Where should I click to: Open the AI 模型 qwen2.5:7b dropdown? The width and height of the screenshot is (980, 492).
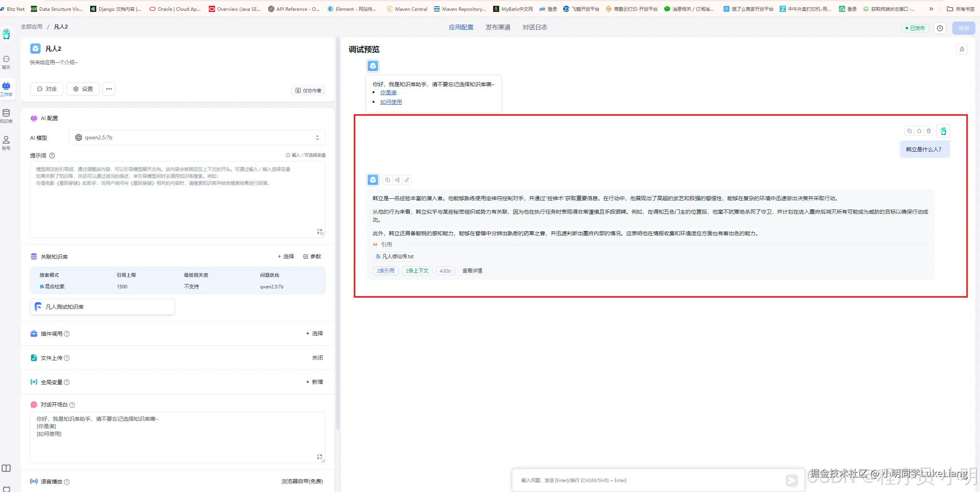pos(197,137)
